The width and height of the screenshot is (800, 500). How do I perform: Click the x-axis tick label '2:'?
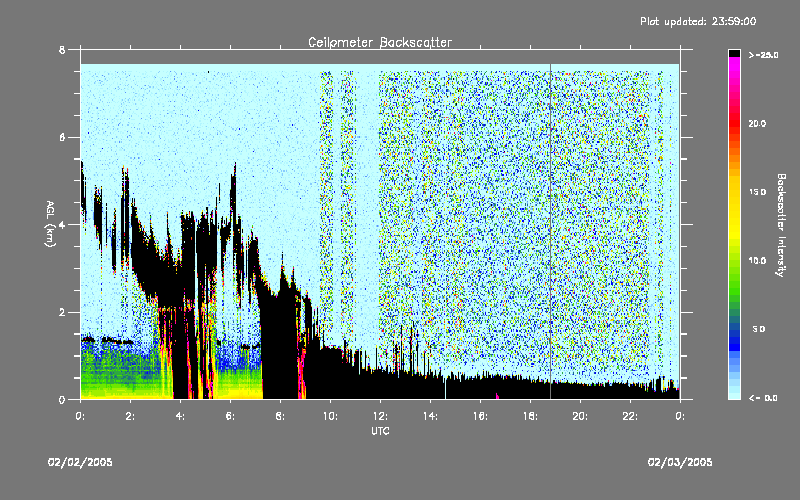coord(130,416)
